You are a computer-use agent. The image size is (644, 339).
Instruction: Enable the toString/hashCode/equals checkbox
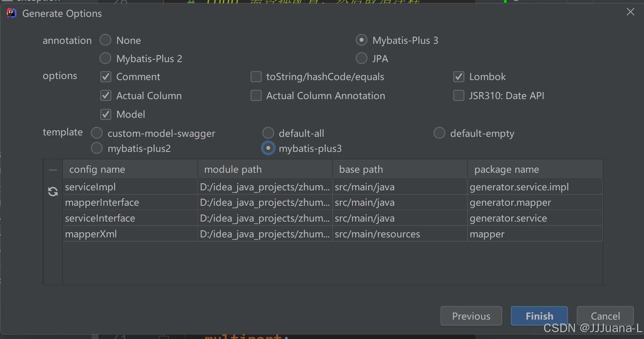click(x=256, y=76)
